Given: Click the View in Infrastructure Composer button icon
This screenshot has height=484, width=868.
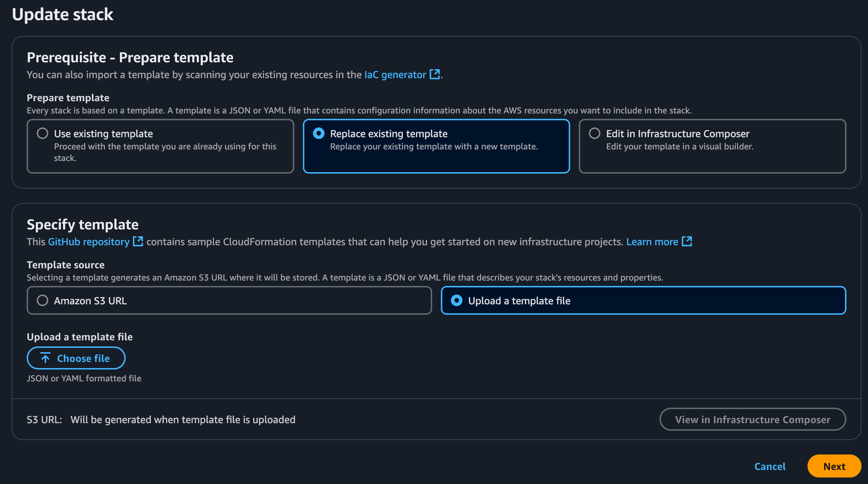Looking at the screenshot, I should pos(753,419).
